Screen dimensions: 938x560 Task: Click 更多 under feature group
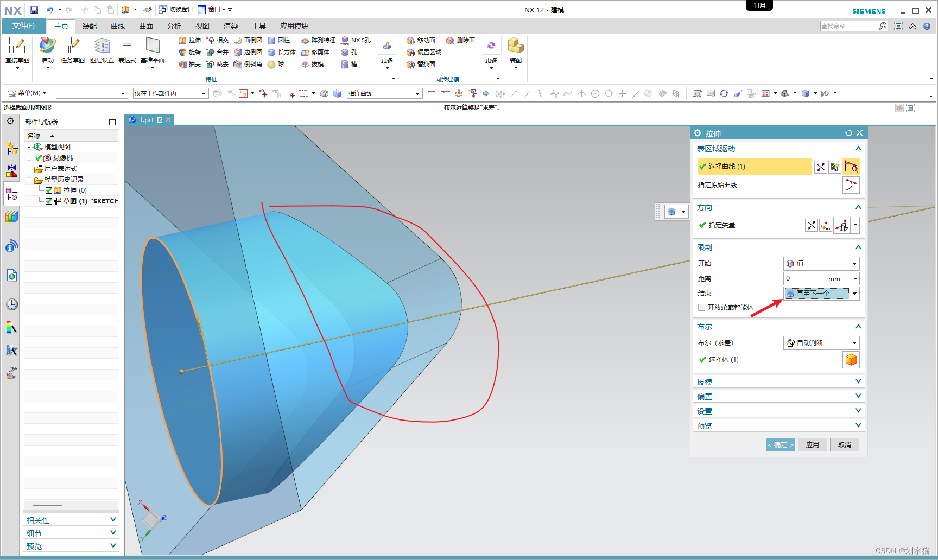[x=387, y=53]
